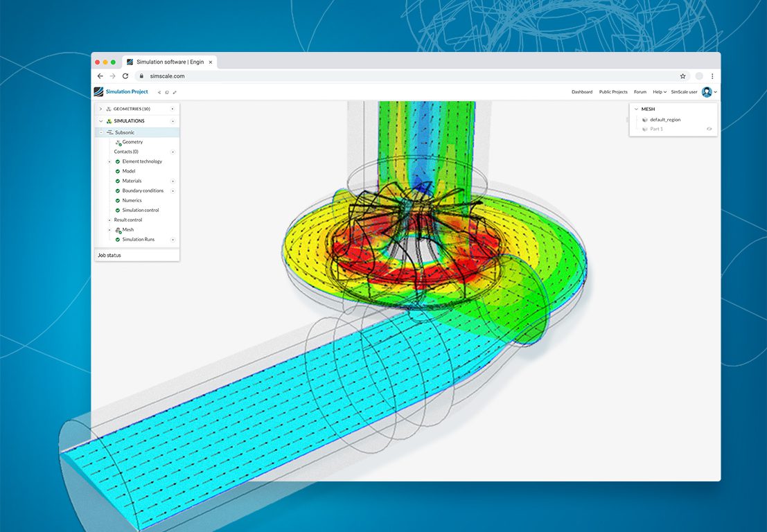Click green check beside Element technology
Screen dimensions: 767x532
coord(117,161)
